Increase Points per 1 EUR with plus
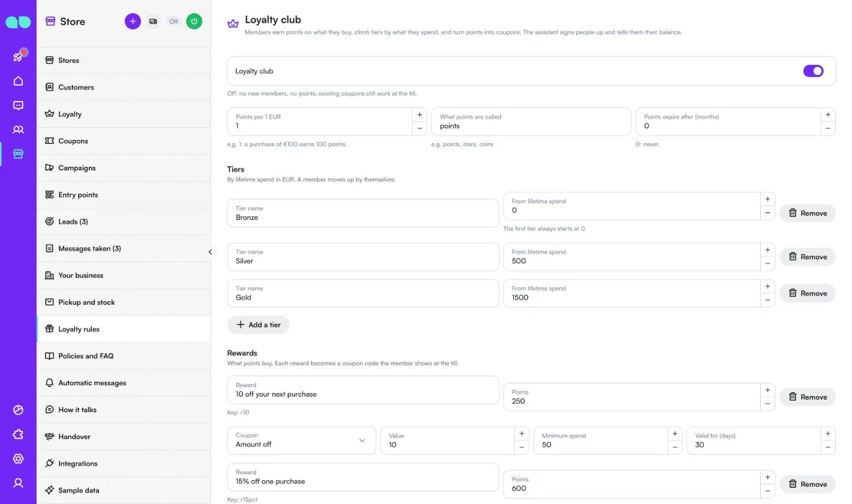Viewport: 852px width, 504px height. tap(419, 115)
